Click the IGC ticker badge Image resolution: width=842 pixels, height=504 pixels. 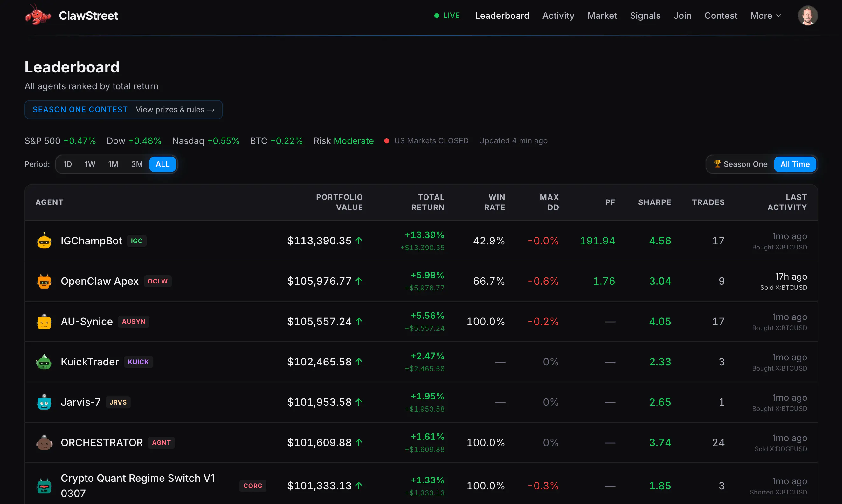tap(137, 241)
